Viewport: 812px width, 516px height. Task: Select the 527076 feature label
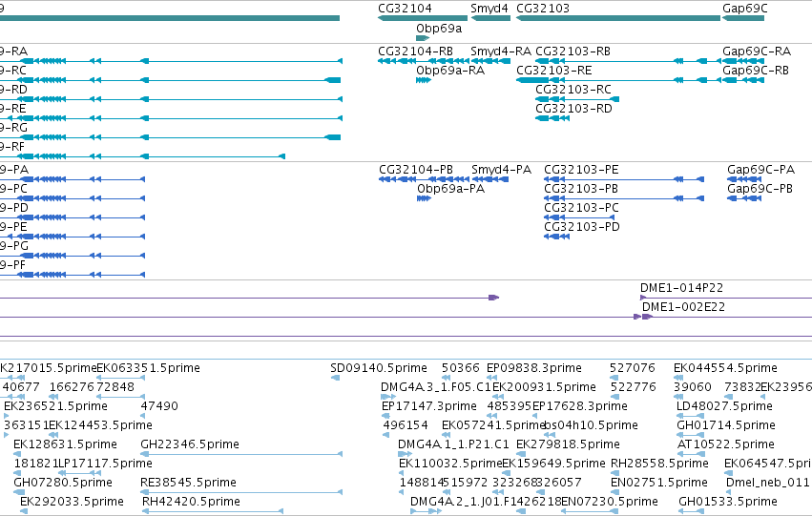[x=633, y=368]
